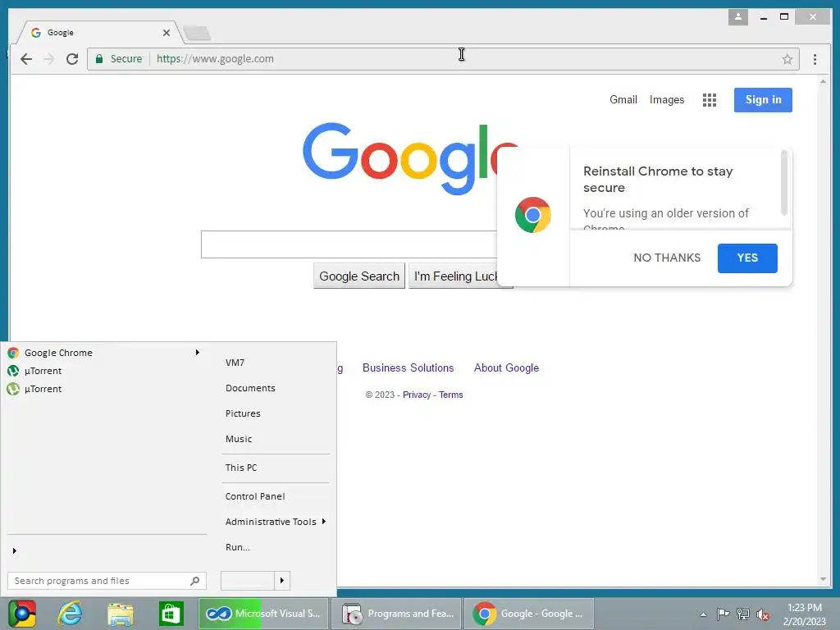Screen dimensions: 840x630
Task: Expand Google Chrome jump list arrow
Action: [x=197, y=353]
